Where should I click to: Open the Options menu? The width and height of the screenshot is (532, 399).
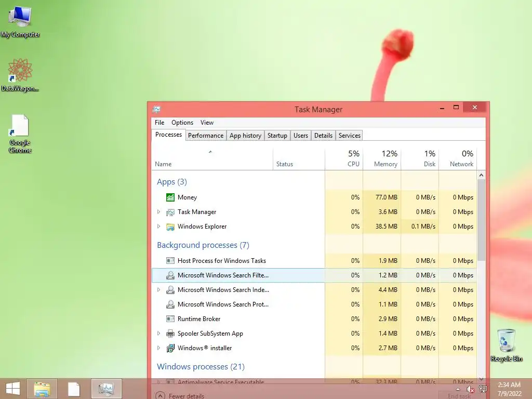coord(182,123)
